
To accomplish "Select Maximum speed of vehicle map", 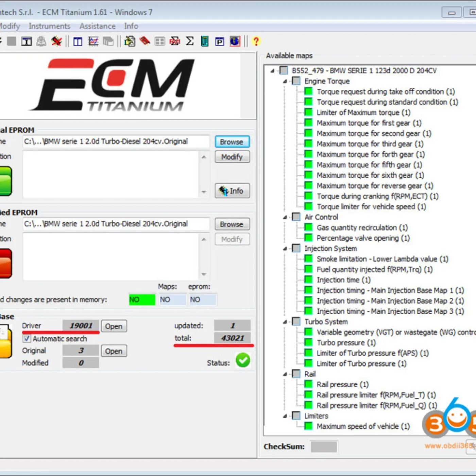I will 363,426.
